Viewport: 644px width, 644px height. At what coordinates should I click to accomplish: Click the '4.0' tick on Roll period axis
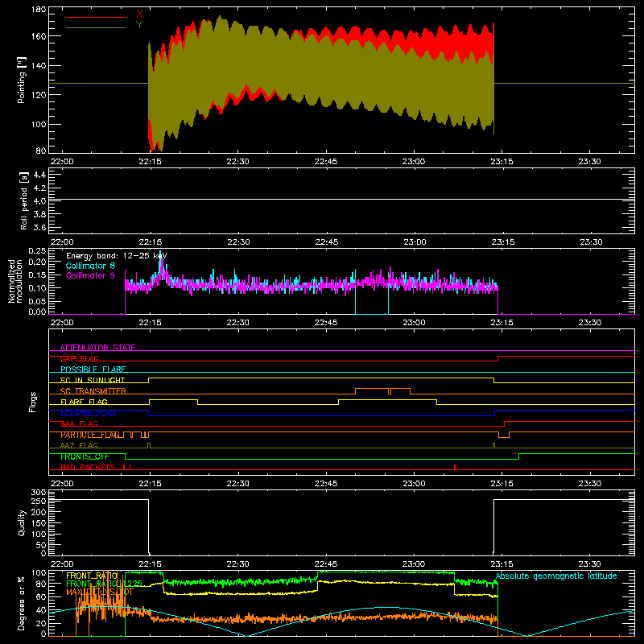coord(39,201)
